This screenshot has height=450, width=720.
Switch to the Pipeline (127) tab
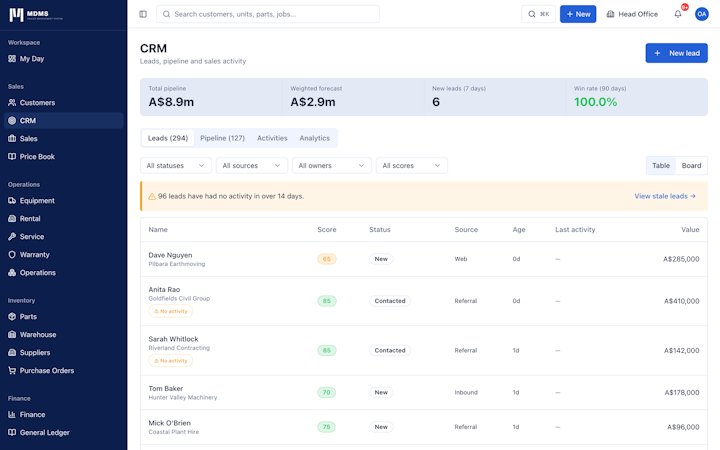point(222,138)
